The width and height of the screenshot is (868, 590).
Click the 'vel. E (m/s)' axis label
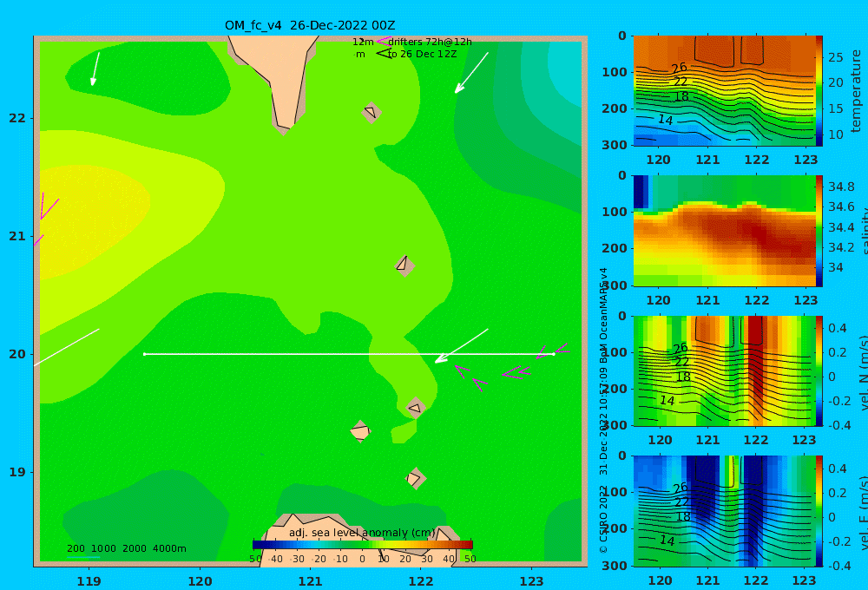pos(863,514)
